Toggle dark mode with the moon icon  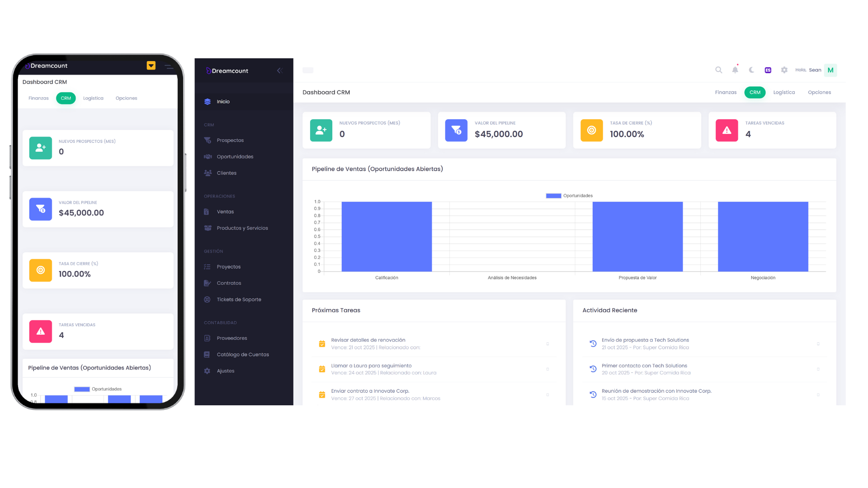[x=751, y=70]
